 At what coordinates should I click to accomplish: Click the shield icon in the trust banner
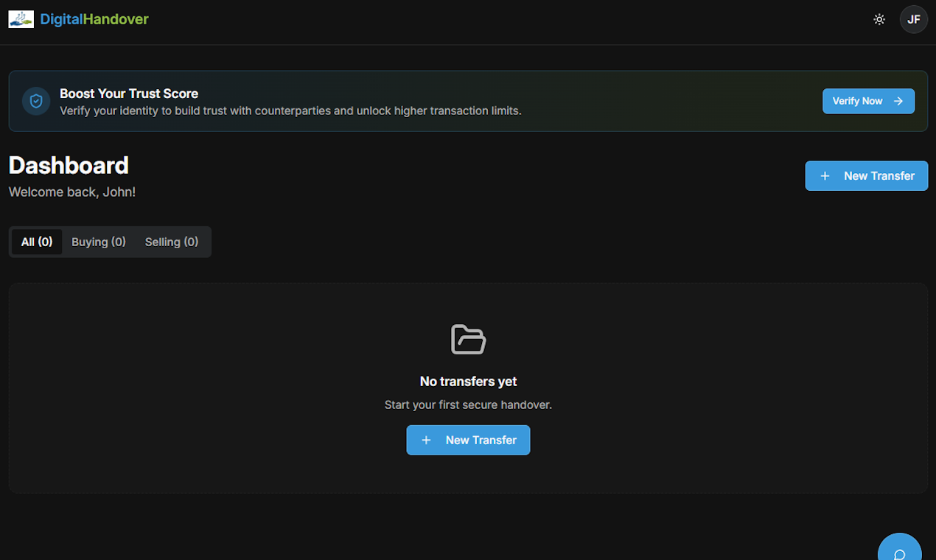(35, 101)
